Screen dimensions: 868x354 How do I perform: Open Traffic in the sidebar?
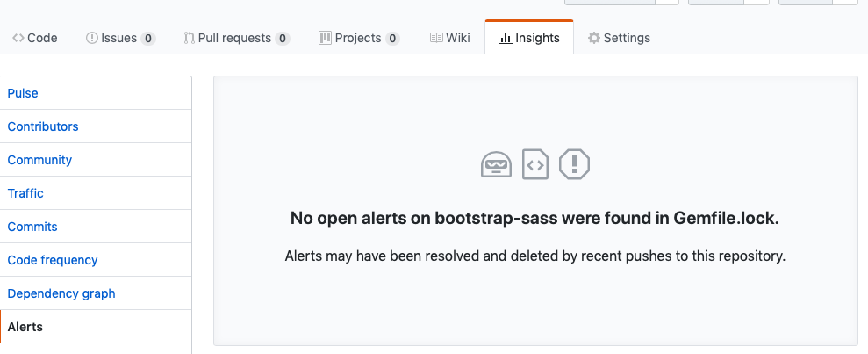[x=96, y=193]
